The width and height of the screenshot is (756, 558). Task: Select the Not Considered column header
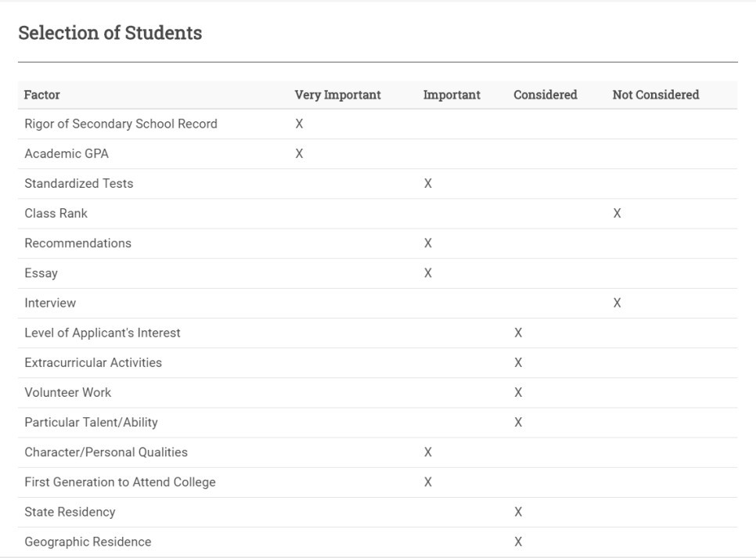tap(655, 95)
